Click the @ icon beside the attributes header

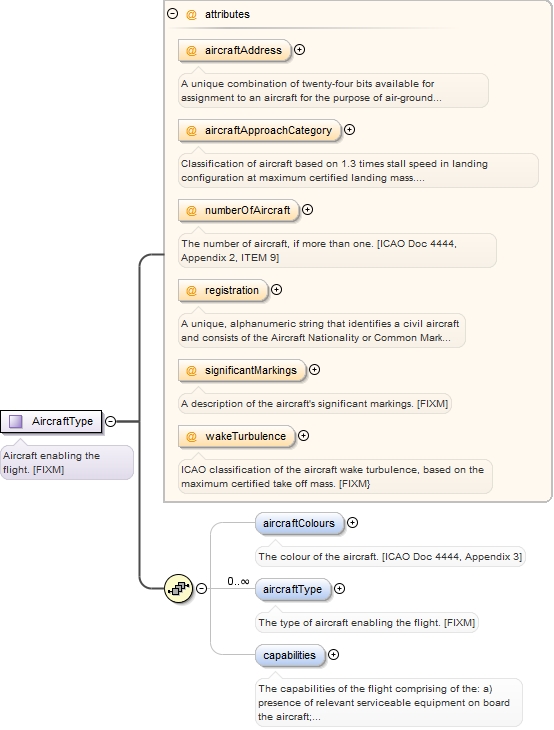pyautogui.click(x=191, y=14)
